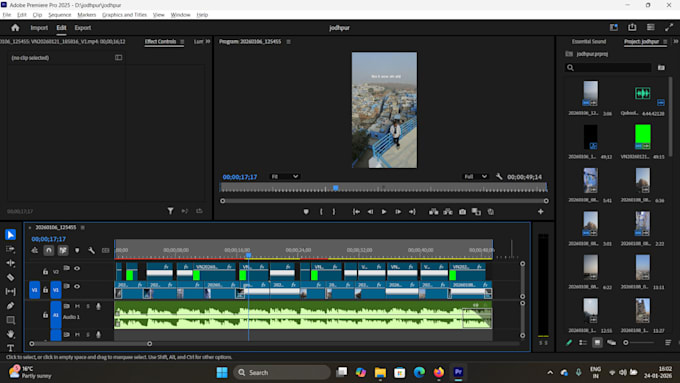This screenshot has height=383, width=680.
Task: Toggle Linked Selection in timeline
Action: 63,250
